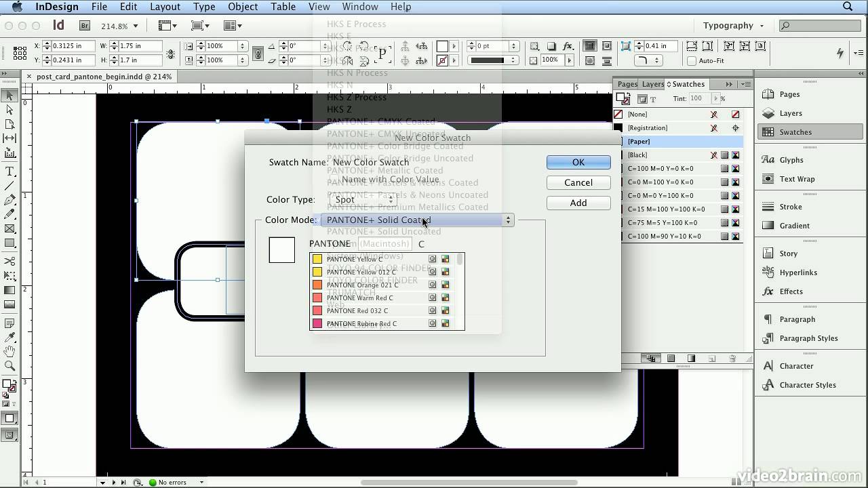Select the Direct Selection tool
868x488 pixels.
pyautogui.click(x=9, y=110)
